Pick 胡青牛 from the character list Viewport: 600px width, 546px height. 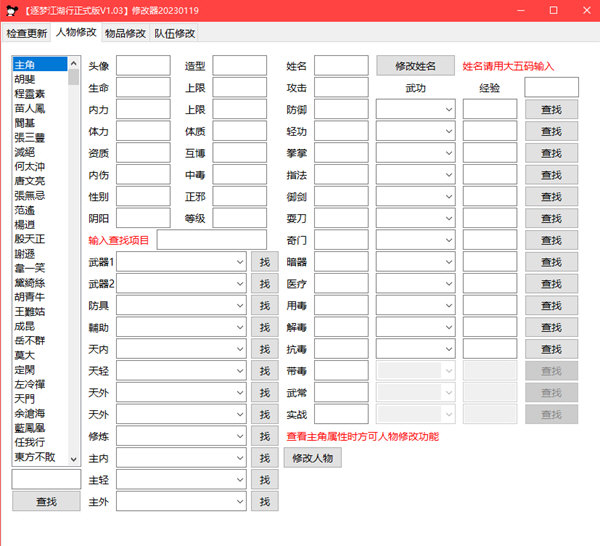pos(40,297)
